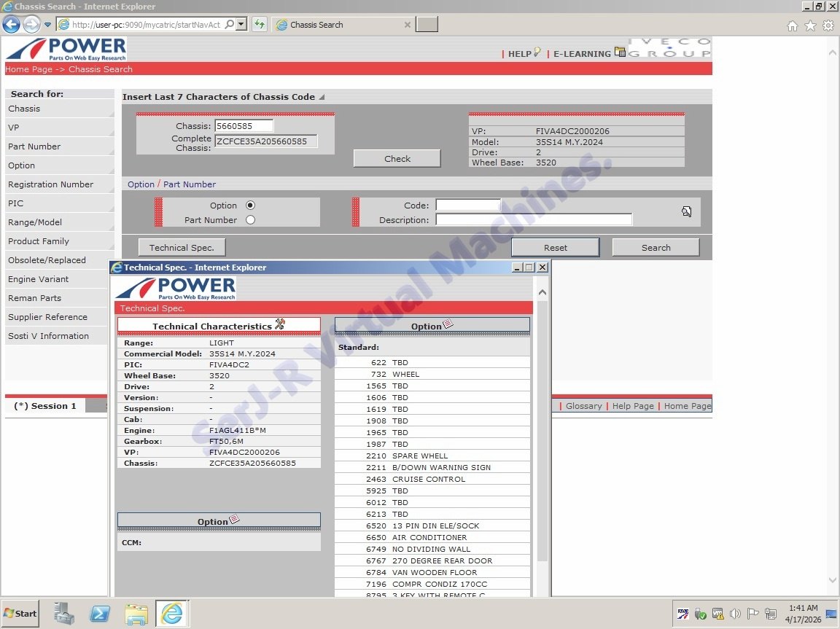Open Registration Number search in sidebar

click(x=51, y=184)
